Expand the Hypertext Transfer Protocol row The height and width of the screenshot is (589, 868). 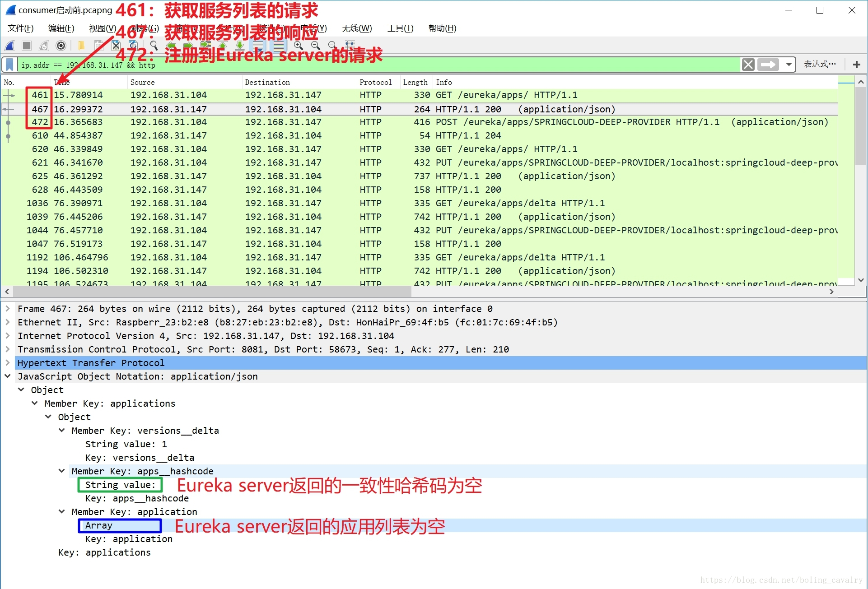[x=8, y=363]
